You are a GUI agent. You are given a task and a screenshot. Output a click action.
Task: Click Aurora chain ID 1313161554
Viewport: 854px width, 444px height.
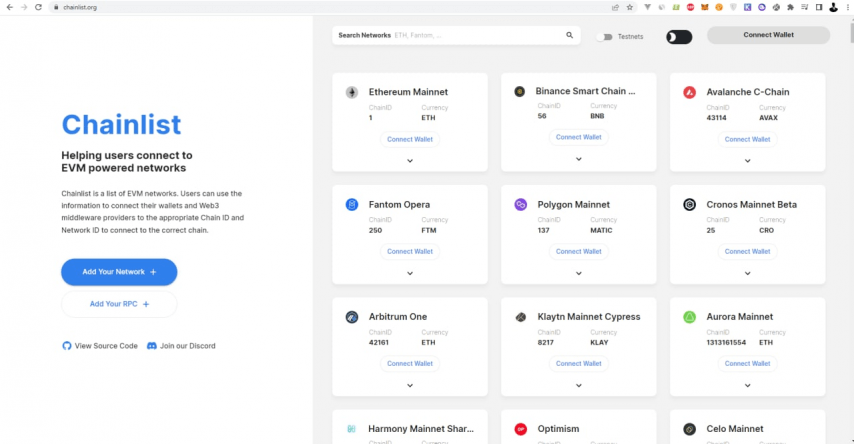(x=726, y=343)
